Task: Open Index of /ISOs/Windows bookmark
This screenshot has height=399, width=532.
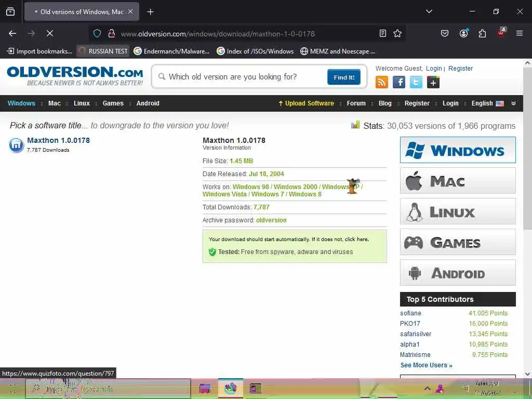Action: tap(255, 51)
